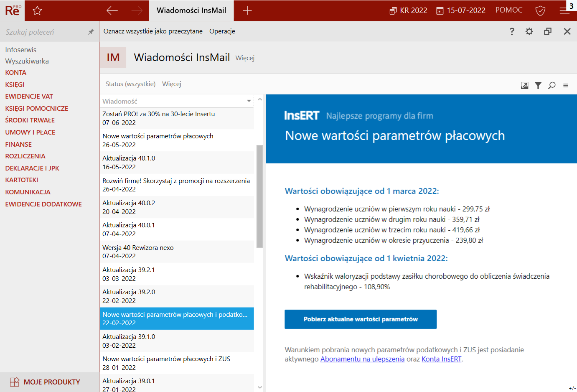577x392 pixels.
Task: Pin the command search panel
Action: pos(91,32)
